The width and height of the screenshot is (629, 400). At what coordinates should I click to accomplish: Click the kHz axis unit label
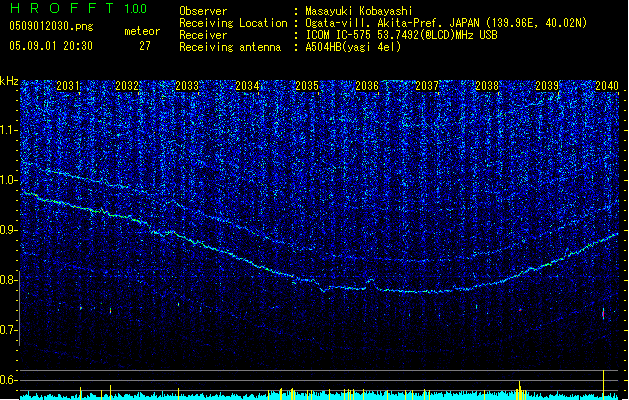(9, 81)
